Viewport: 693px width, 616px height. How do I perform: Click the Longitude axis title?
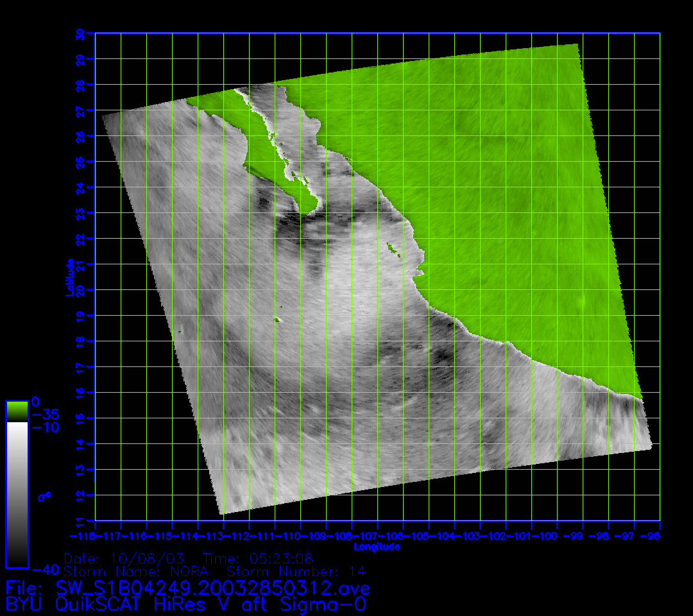point(377,547)
